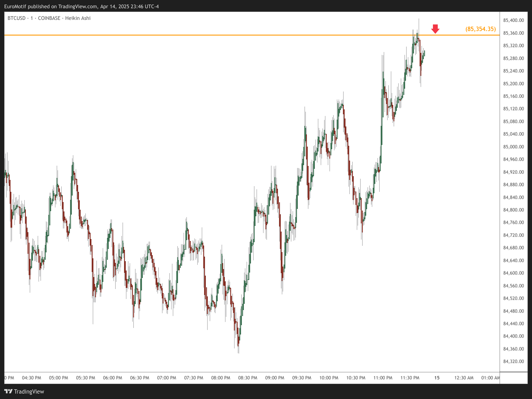
Task: Click the 05:00 PM time axis label
Action: pos(58,378)
